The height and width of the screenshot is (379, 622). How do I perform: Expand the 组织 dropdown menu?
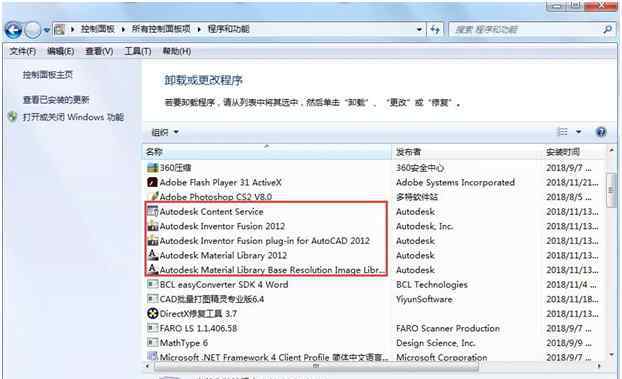point(165,132)
